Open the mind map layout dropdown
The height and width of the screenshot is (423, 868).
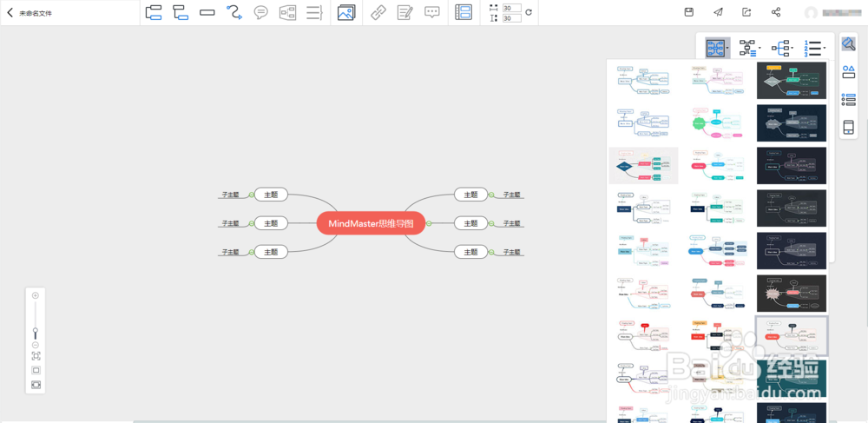pos(718,49)
